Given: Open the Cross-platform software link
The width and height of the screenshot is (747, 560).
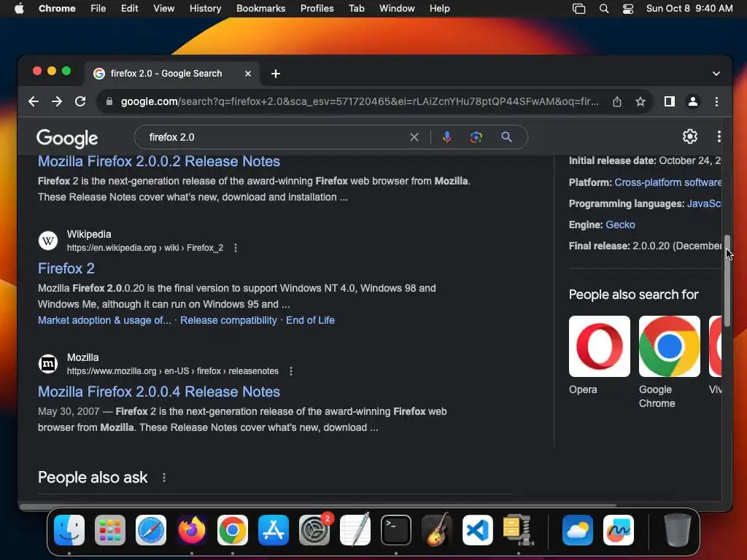Looking at the screenshot, I should tap(667, 182).
